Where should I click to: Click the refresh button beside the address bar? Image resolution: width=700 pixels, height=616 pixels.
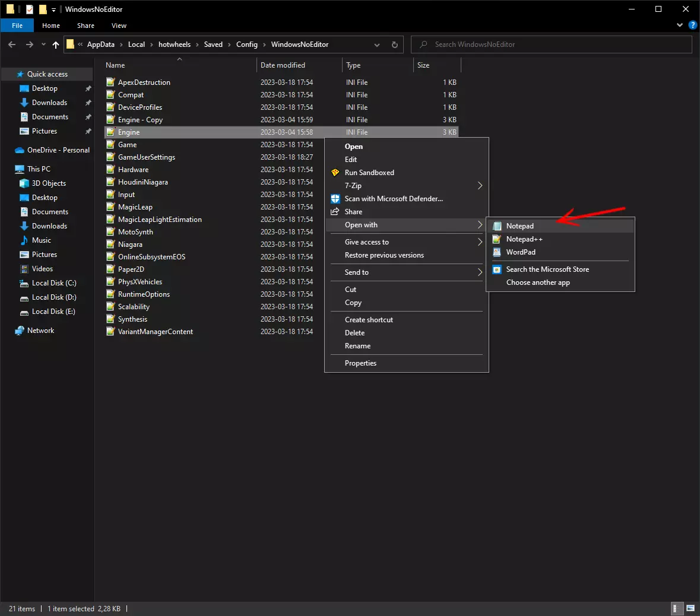coord(395,45)
